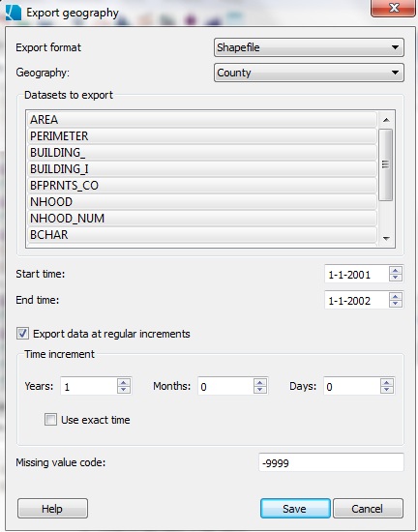
Task: Select the NHOOD_NUM dataset item
Action: coord(202,219)
